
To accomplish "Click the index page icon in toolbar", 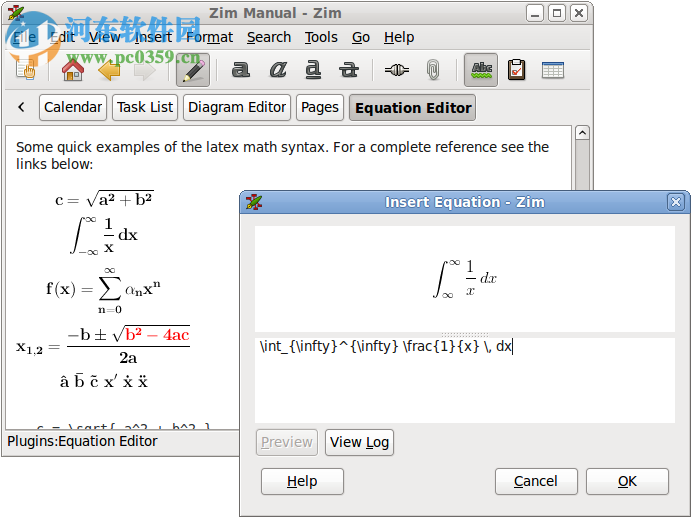I will point(26,70).
